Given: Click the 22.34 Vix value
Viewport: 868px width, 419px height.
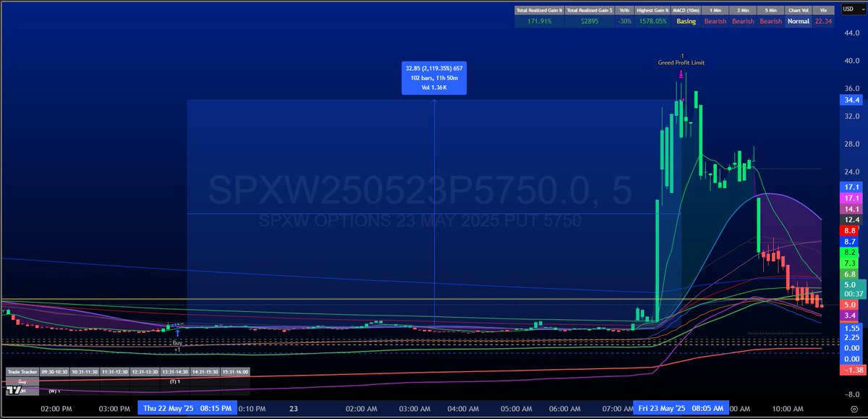Looking at the screenshot, I should coord(823,22).
